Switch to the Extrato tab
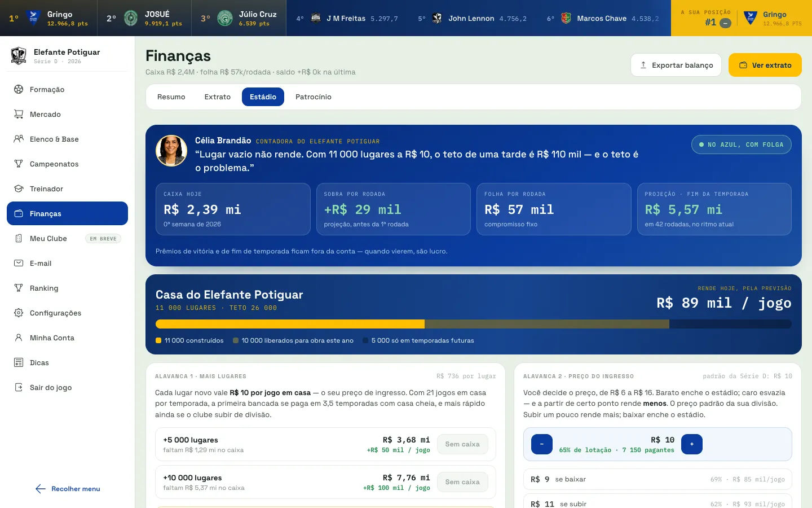This screenshot has width=812, height=508. pyautogui.click(x=218, y=97)
